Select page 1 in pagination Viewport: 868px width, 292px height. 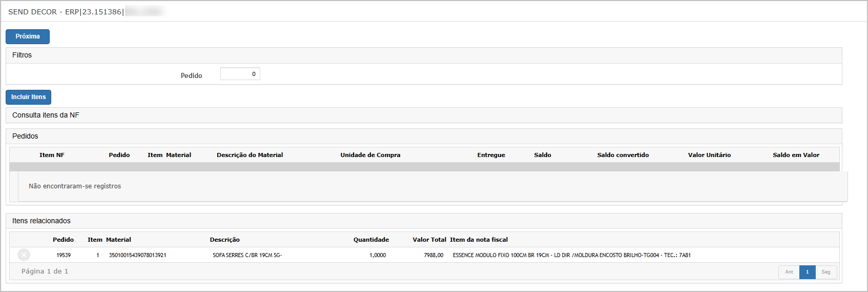pos(807,272)
